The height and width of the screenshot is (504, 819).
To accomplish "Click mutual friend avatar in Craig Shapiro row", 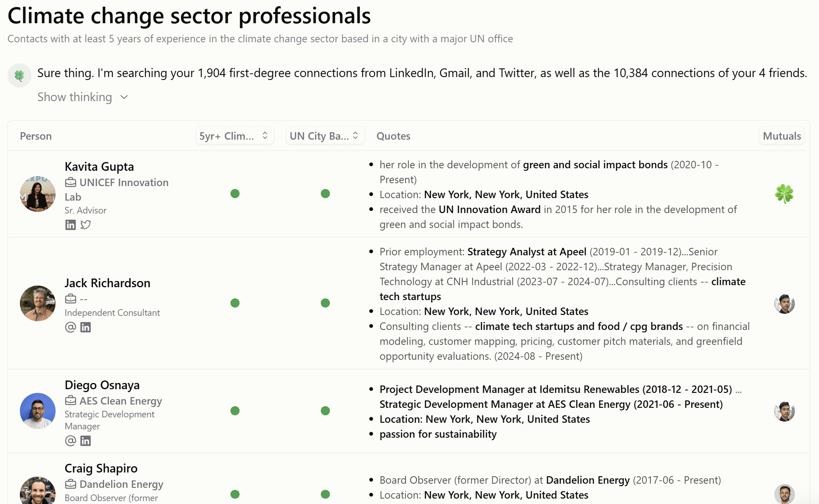I will 784,494.
